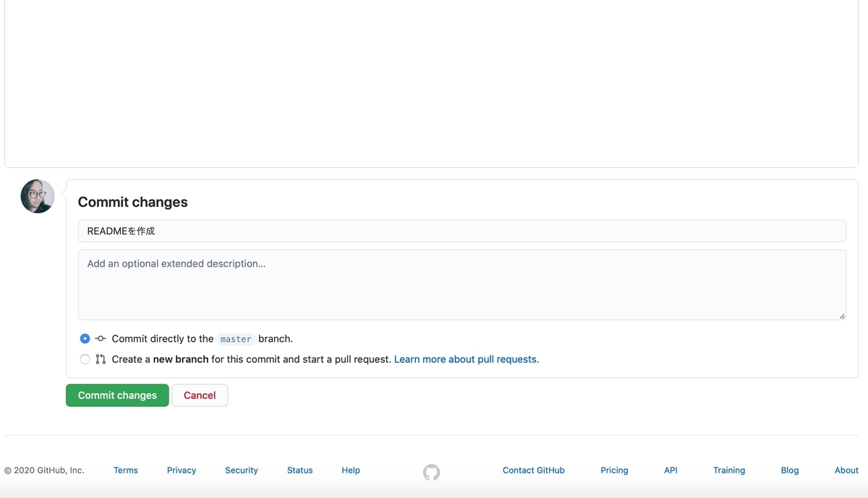Open Pricing footer link
Image resolution: width=868 pixels, height=498 pixels.
(x=614, y=470)
